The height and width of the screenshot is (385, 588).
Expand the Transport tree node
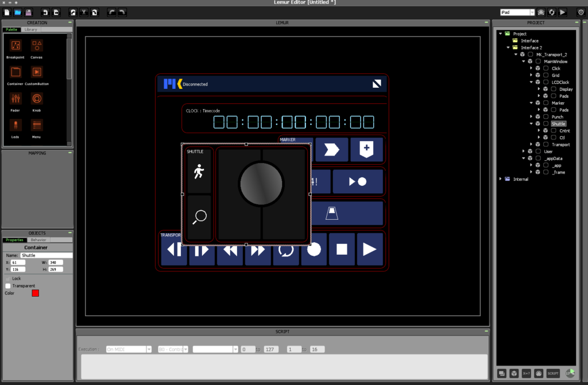[531, 145]
